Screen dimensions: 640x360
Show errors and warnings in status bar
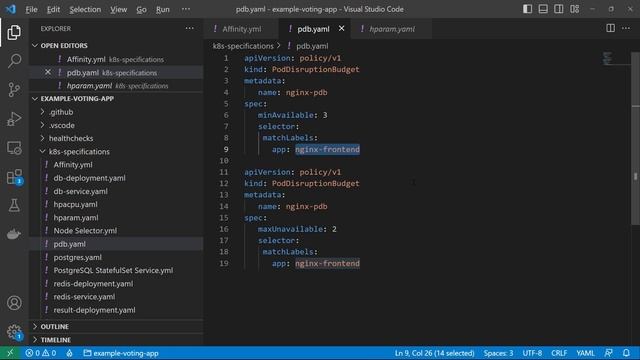(x=40, y=353)
